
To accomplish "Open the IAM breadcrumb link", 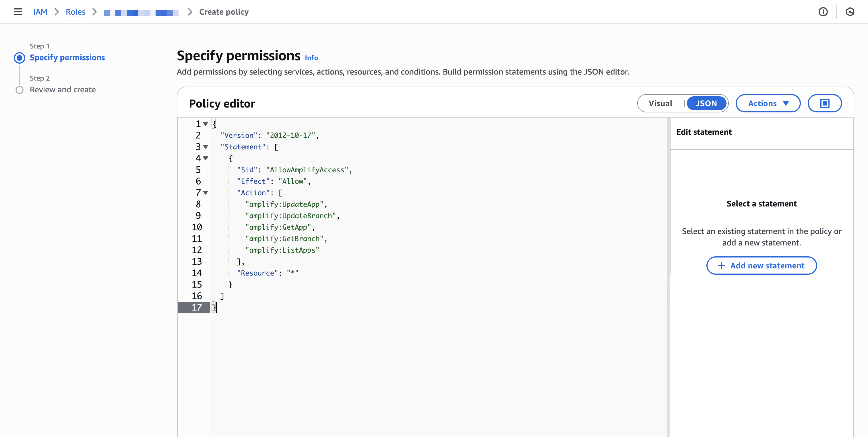I will coord(40,12).
